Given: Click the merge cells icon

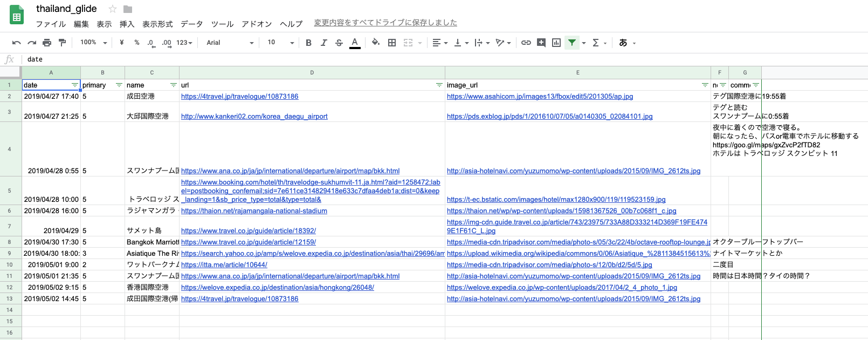Looking at the screenshot, I should [x=408, y=43].
